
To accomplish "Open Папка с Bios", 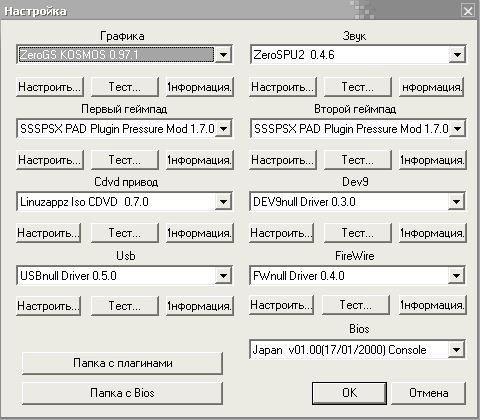I will tap(122, 393).
